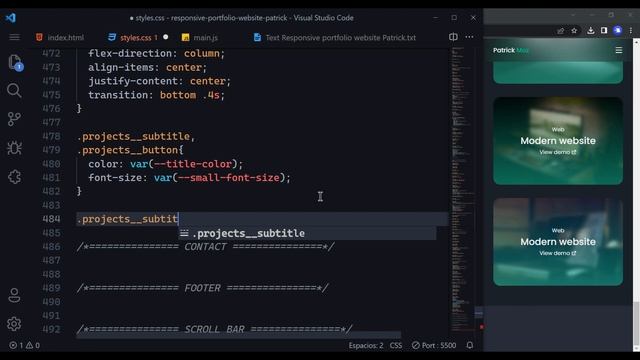Viewport: 640px width, 360px height.
Task: Click the FOOTER comment line
Action: [202, 288]
